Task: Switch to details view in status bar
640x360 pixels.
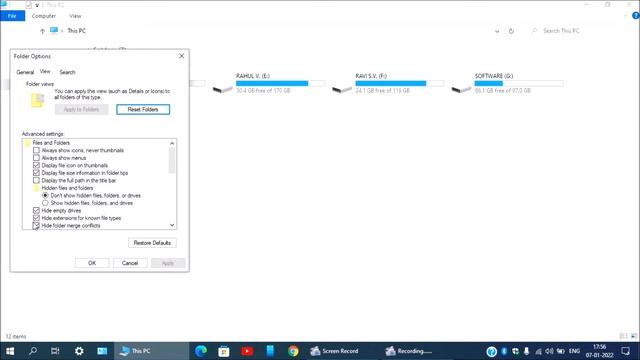Action: click(623, 336)
